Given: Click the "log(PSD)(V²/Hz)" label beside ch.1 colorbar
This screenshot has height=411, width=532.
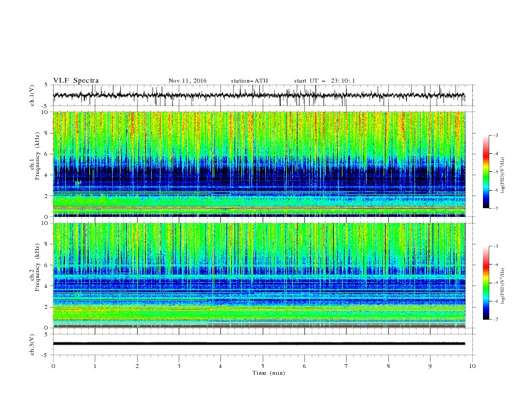Looking at the screenshot, I should (502, 175).
